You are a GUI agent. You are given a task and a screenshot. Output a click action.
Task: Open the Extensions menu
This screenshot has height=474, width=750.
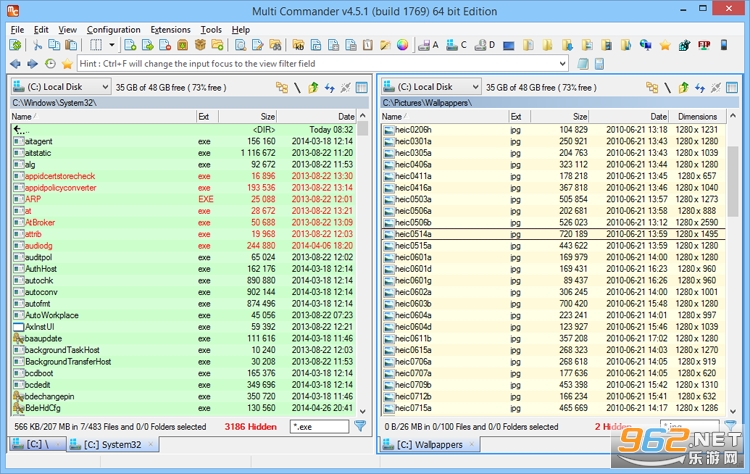click(170, 30)
